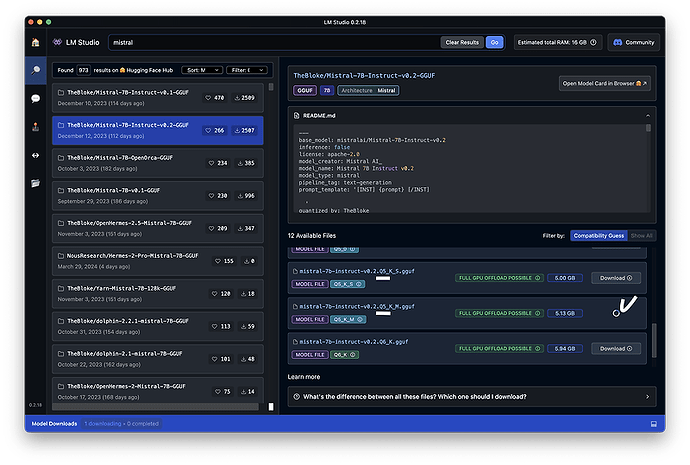This screenshot has height=465, width=690.
Task: Click the Architecture Mistral tag
Action: click(x=368, y=90)
